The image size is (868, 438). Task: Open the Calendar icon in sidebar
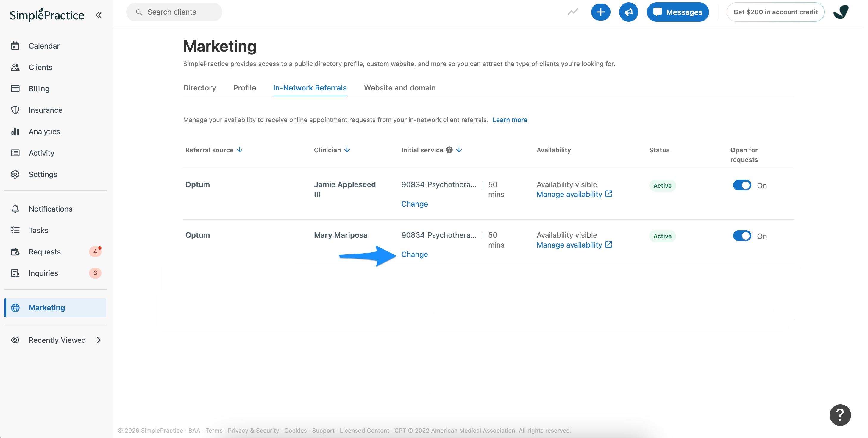coord(15,46)
